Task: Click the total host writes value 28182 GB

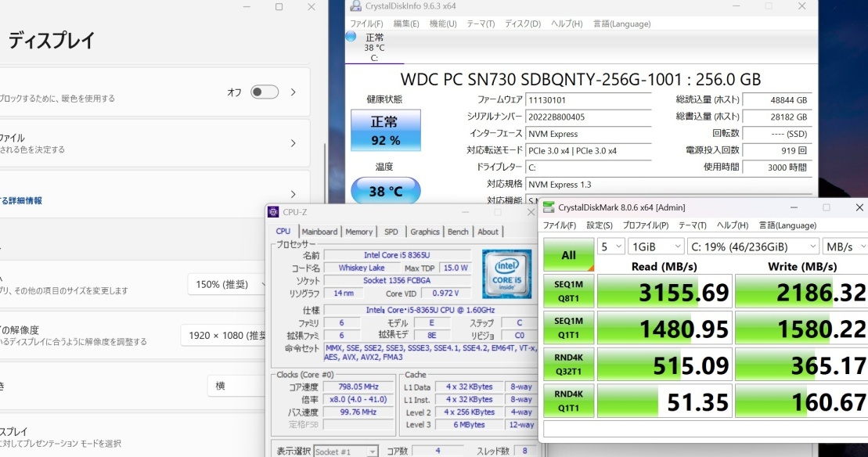Action: pyautogui.click(x=776, y=117)
